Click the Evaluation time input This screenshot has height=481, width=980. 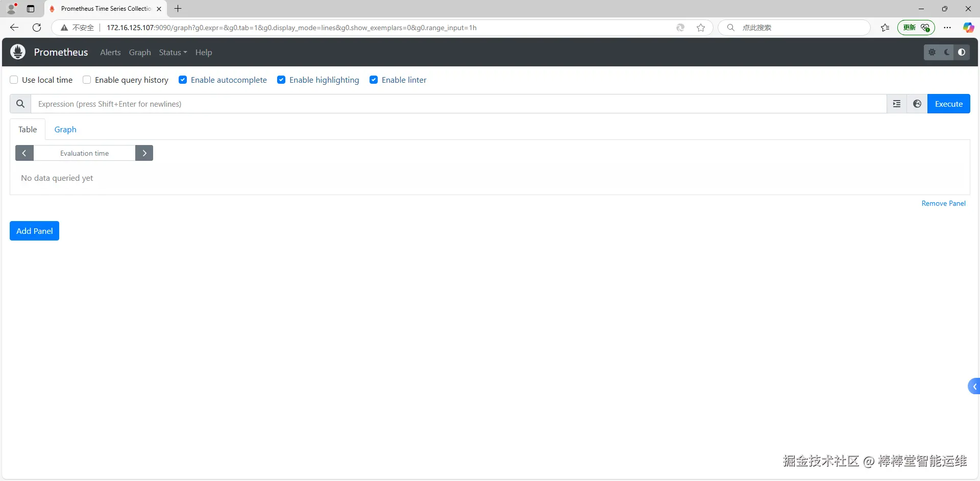coord(84,153)
